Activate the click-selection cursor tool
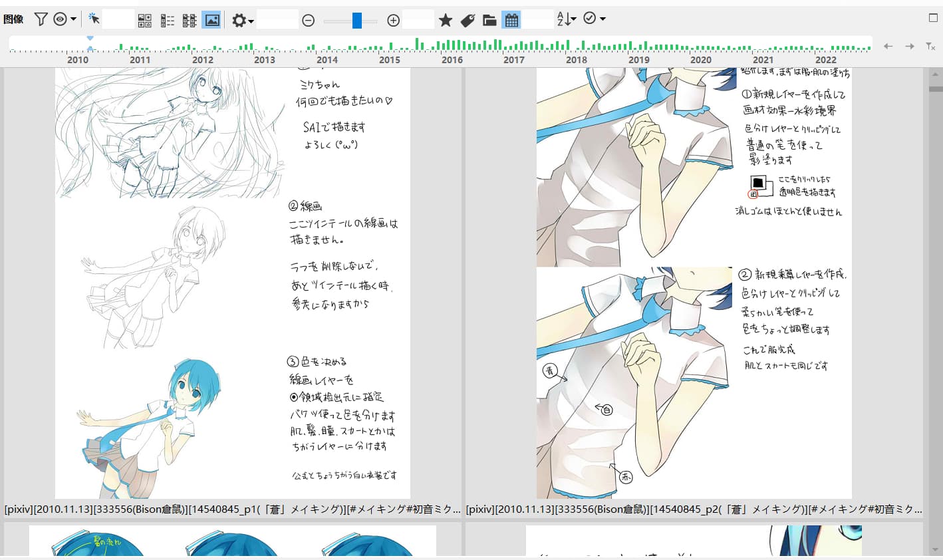The height and width of the screenshot is (560, 943). tap(94, 20)
